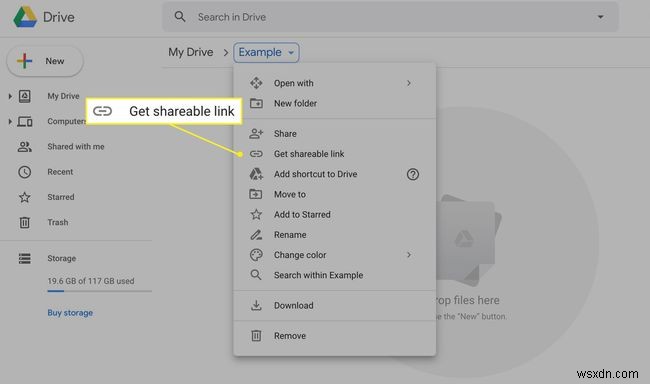Click the Storage stacked-lines icon
This screenshot has width=650, height=384.
click(25, 258)
